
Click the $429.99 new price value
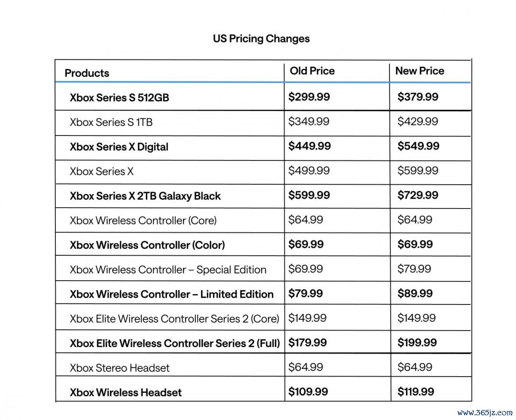418,122
